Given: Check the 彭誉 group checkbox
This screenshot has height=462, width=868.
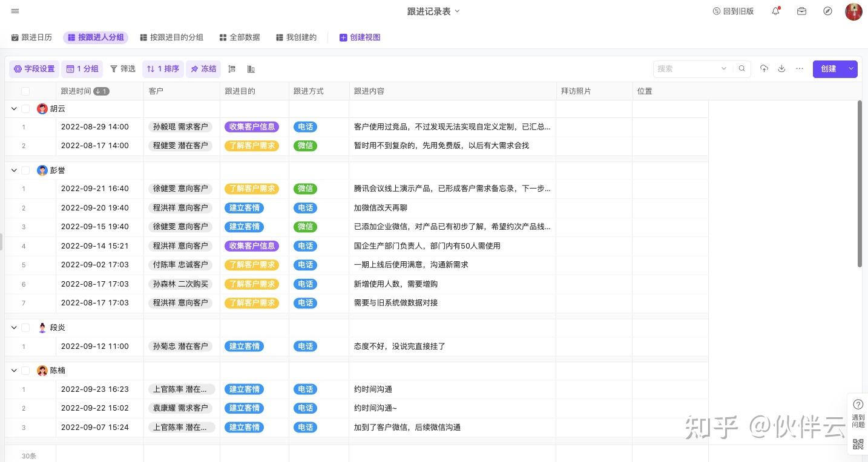Looking at the screenshot, I should coord(25,171).
